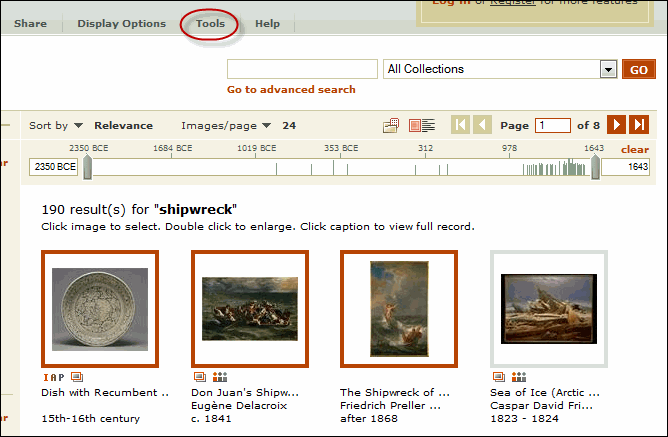This screenshot has height=437, width=668.
Task: Click the end date field 1643
Action: click(x=625, y=167)
